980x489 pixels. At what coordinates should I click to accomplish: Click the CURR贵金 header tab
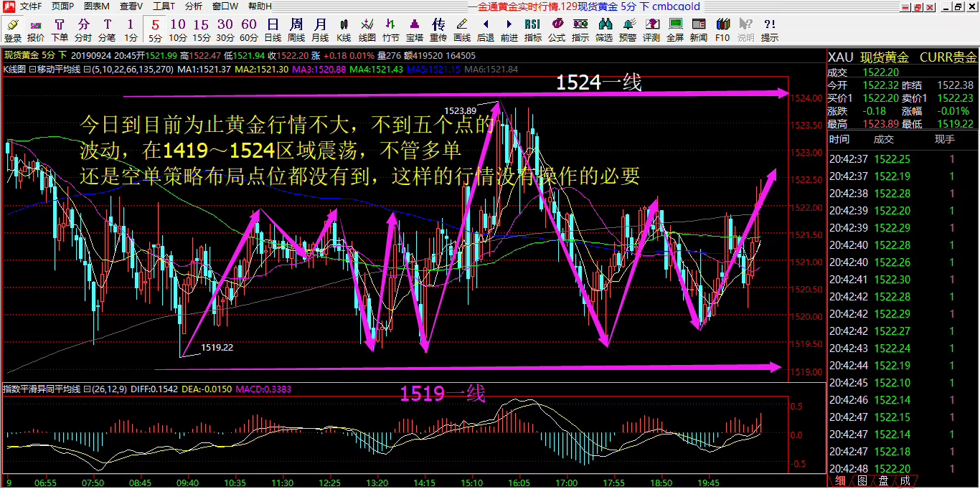(947, 57)
